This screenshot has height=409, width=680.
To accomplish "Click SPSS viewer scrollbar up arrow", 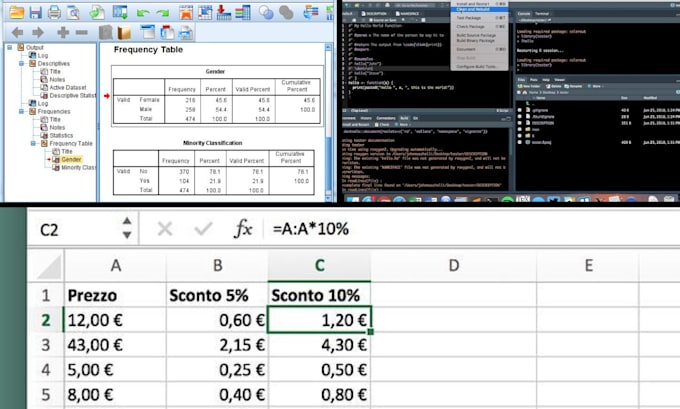I will pos(328,47).
